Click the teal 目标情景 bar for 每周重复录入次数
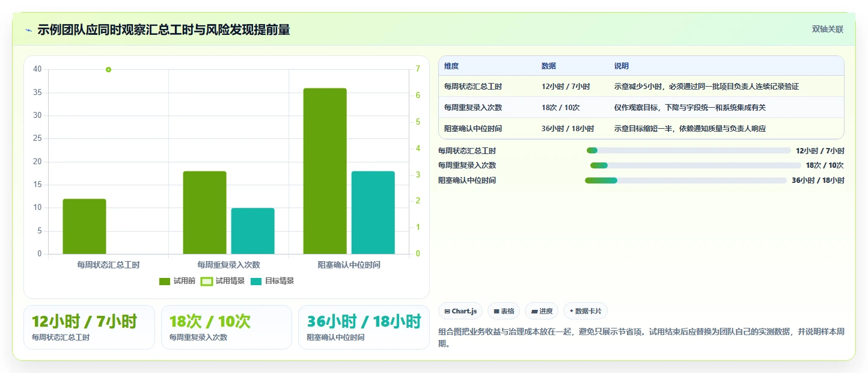This screenshot has width=868, height=373. coord(252,231)
